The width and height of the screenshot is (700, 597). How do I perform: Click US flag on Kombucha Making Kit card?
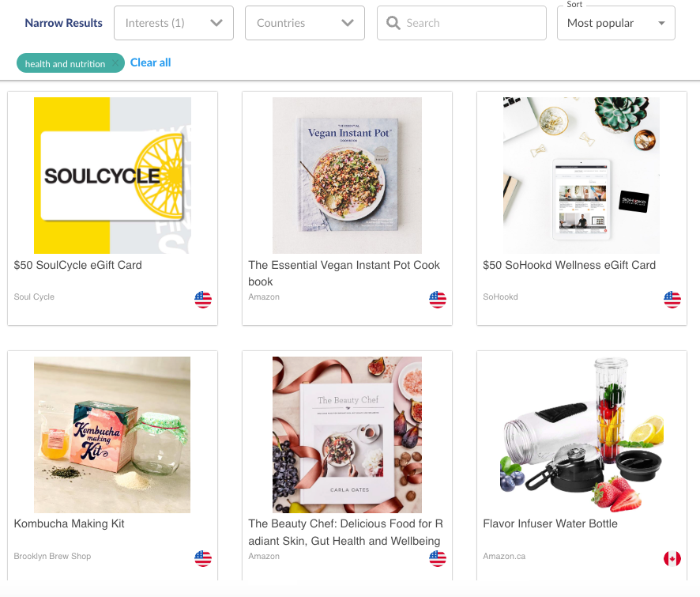203,558
